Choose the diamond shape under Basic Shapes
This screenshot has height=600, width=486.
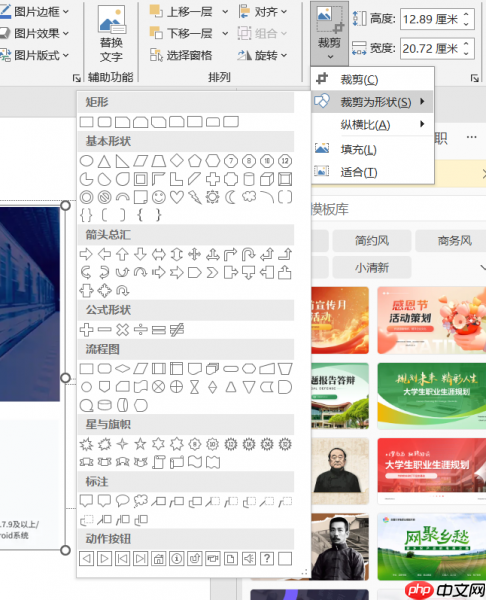click(177, 161)
